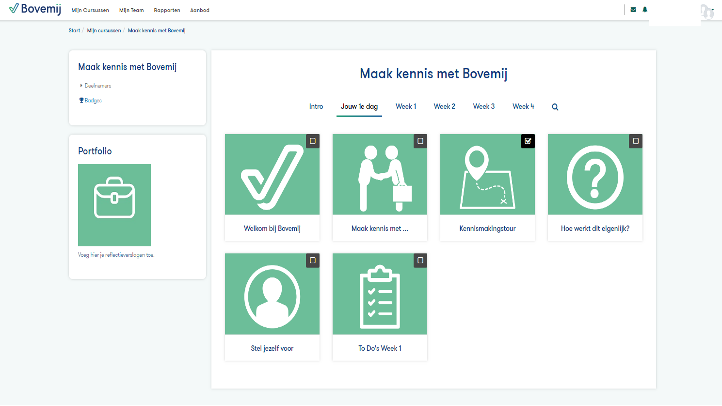Open the Kennismakingstour map tile

[x=487, y=175]
